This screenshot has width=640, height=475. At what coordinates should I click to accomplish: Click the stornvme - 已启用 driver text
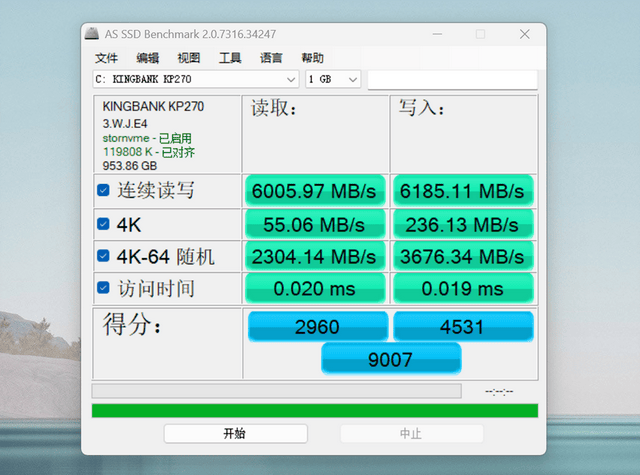pyautogui.click(x=147, y=138)
